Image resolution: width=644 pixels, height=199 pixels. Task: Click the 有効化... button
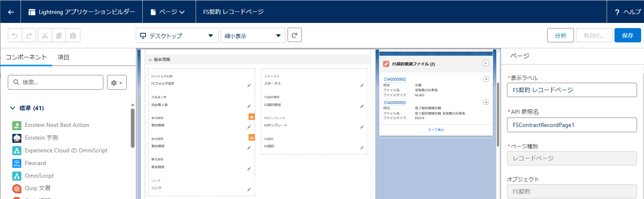coord(594,36)
